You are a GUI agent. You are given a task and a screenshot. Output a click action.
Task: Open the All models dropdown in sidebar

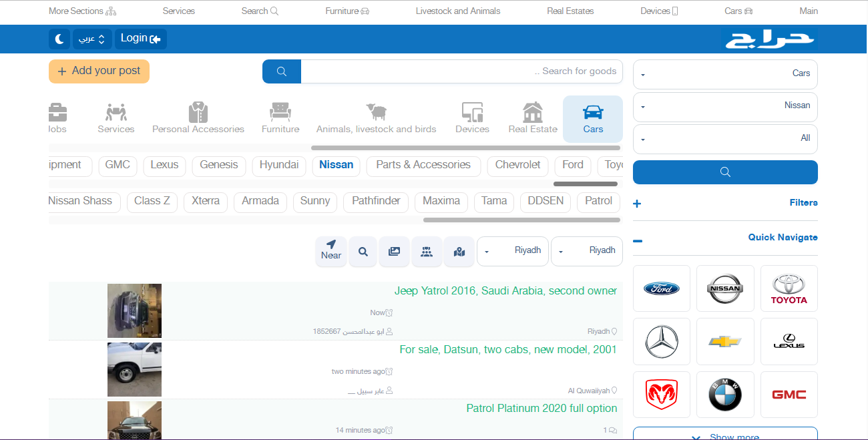[725, 139]
